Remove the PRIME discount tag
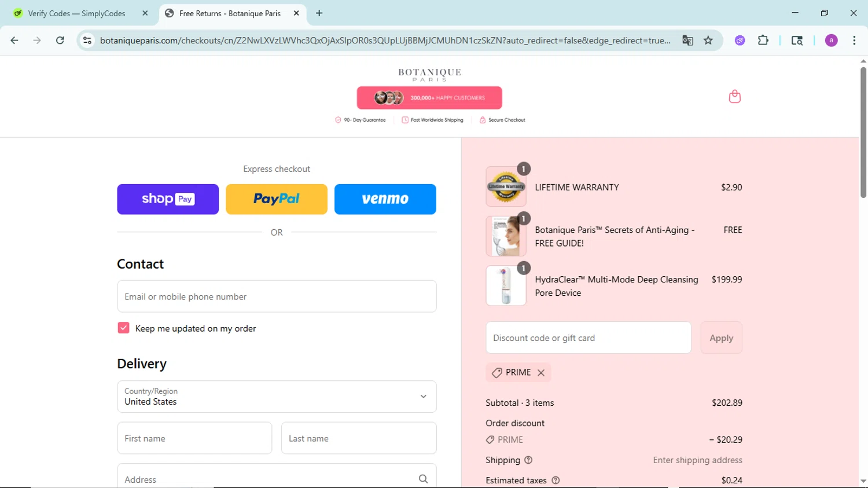The width and height of the screenshot is (868, 488). click(x=541, y=373)
